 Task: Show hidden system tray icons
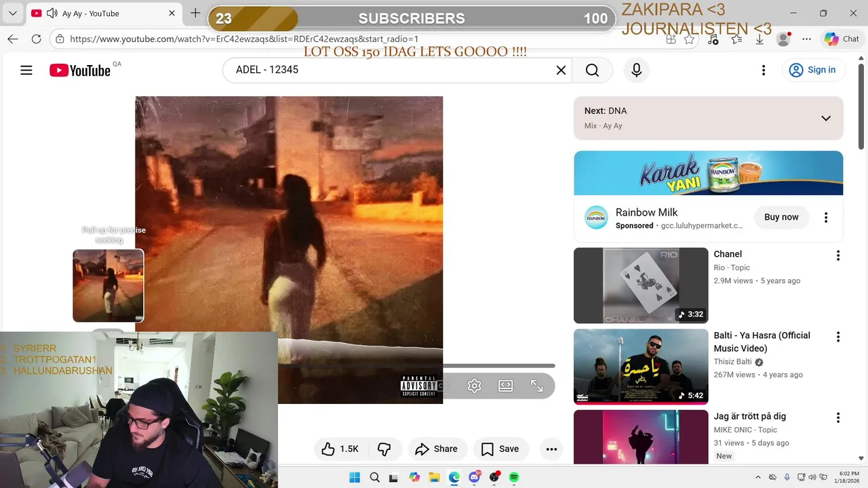[758, 477]
